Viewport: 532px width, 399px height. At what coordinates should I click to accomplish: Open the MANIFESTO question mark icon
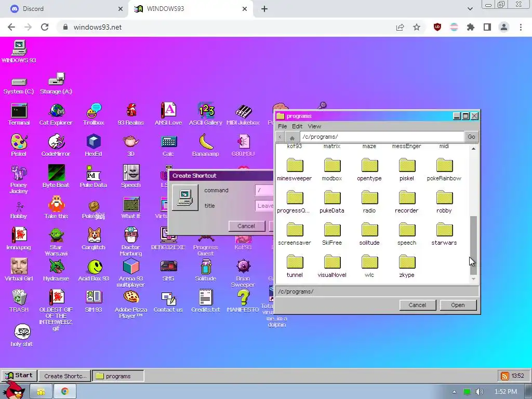243,301
